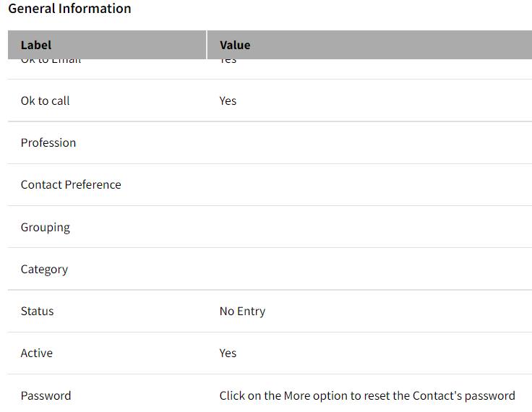Select the Profession row label
Image resolution: width=532 pixels, height=412 pixels.
point(48,143)
